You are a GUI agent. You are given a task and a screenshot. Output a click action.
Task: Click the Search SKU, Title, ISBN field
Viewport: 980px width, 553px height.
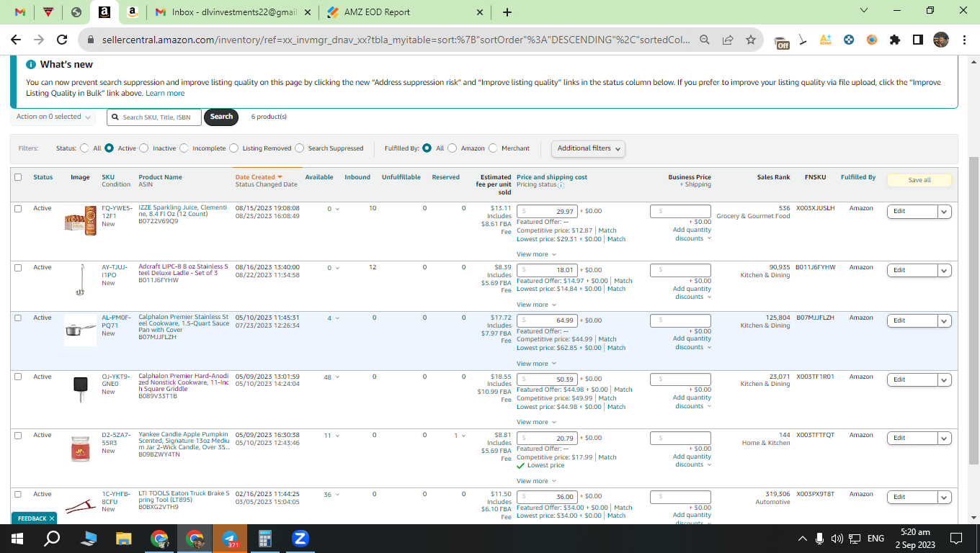pyautogui.click(x=154, y=117)
